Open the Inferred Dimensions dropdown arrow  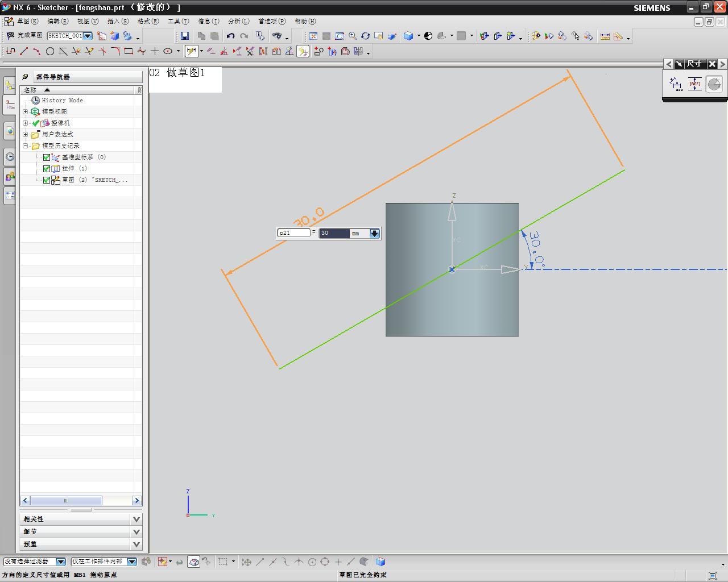(201, 52)
